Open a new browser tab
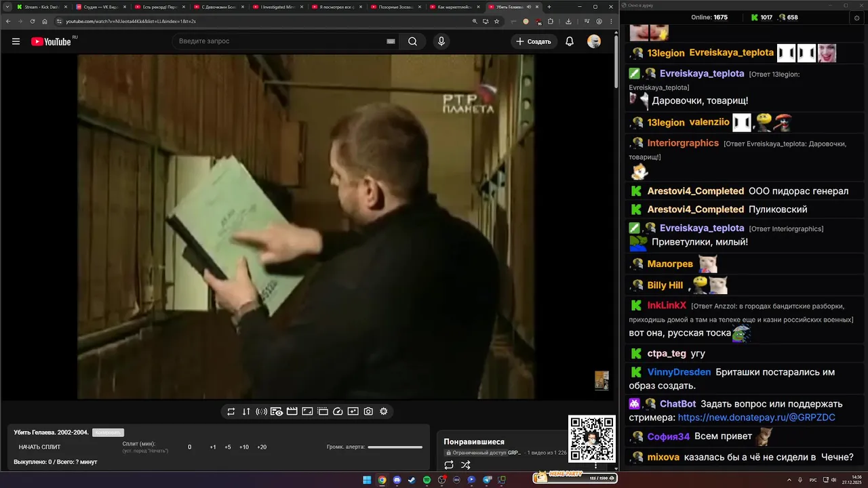Image resolution: width=868 pixels, height=488 pixels. tap(549, 7)
